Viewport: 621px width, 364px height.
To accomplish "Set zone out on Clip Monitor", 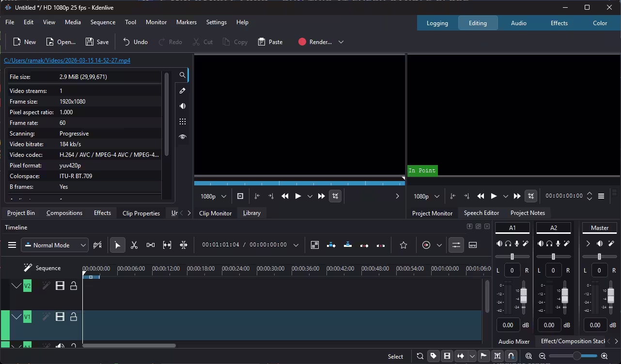I will tap(271, 196).
